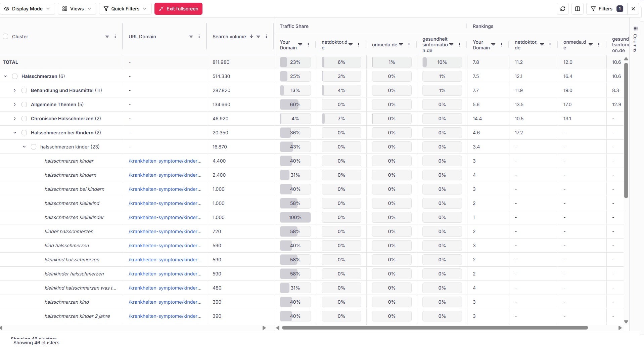Image resolution: width=644 pixels, height=347 pixels.
Task: Close the filter panel with X icon
Action: (x=633, y=9)
